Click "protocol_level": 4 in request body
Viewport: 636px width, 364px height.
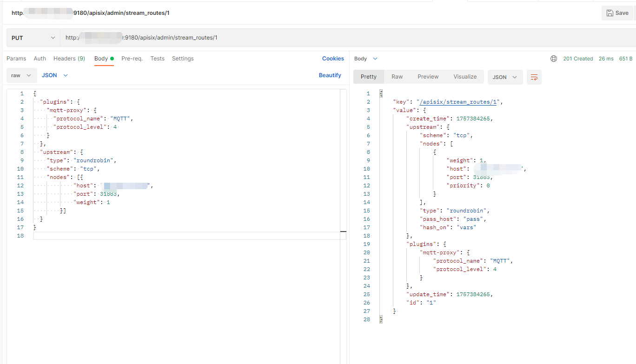coord(85,127)
